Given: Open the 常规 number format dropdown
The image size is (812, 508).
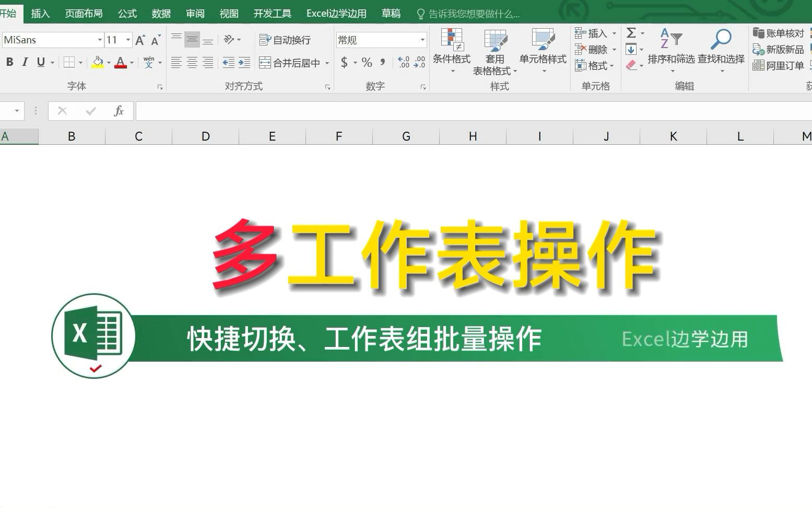Looking at the screenshot, I should click(x=422, y=40).
